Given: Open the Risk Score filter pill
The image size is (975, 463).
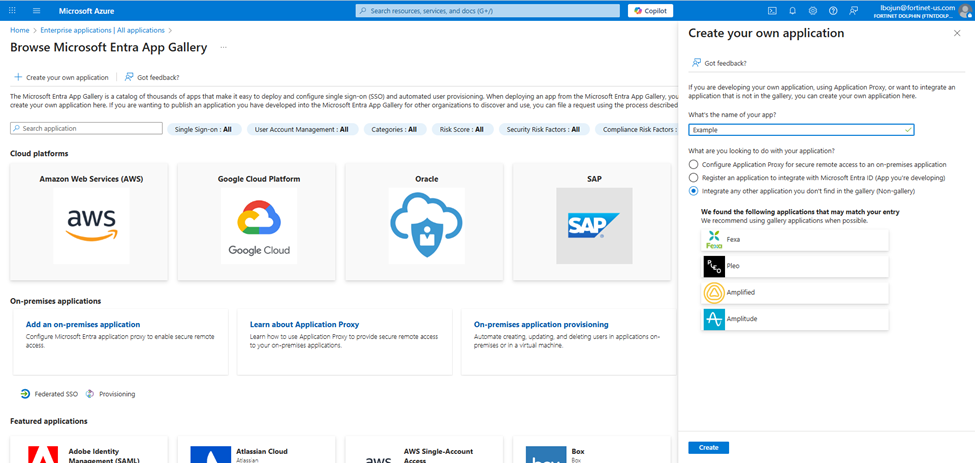Looking at the screenshot, I should pos(462,129).
